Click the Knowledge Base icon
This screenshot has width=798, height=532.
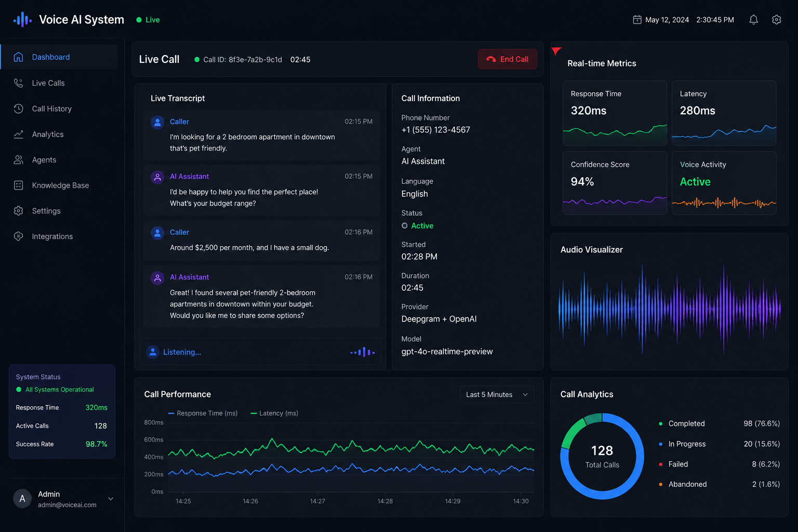18,185
